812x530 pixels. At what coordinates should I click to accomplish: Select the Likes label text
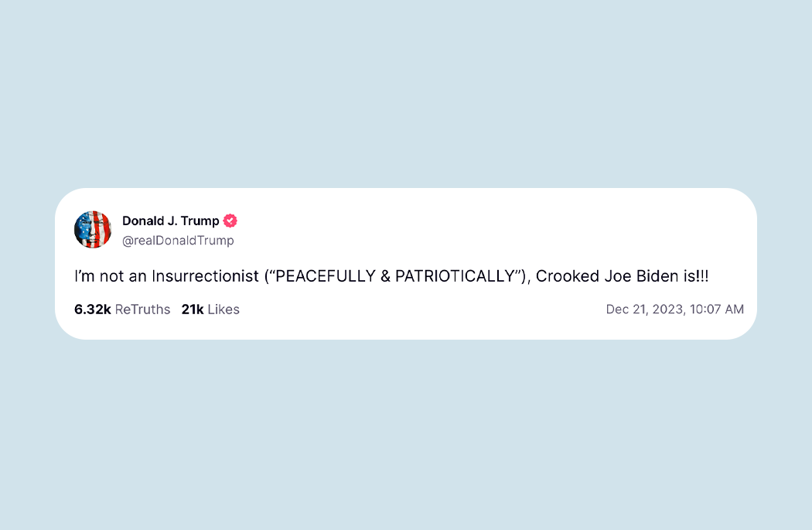(223, 309)
